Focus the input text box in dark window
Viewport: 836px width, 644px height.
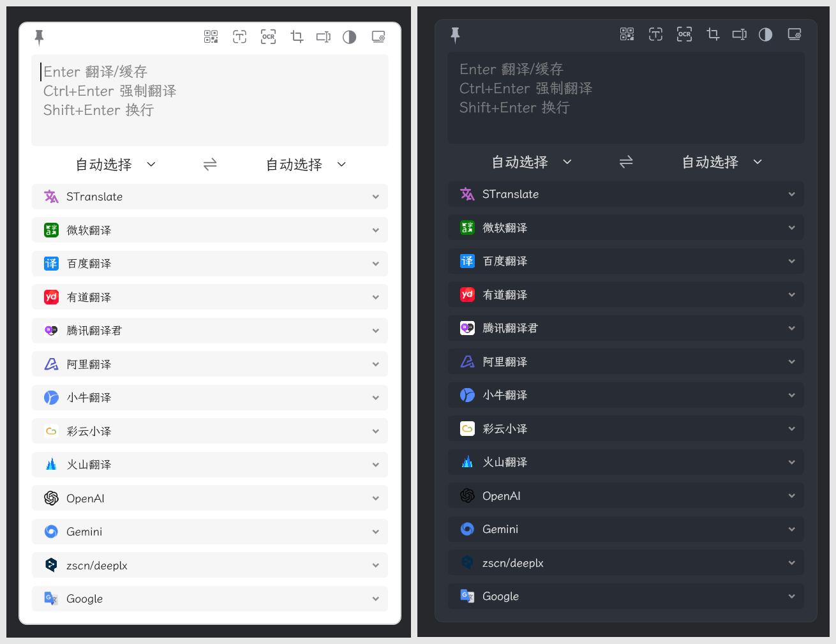coord(626,98)
